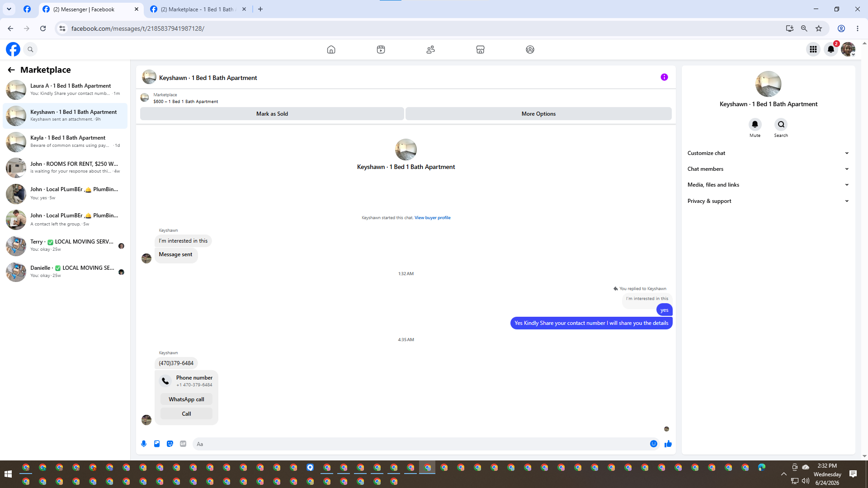Open the account profile picture menu
This screenshot has width=868, height=488.
pyautogui.click(x=848, y=49)
